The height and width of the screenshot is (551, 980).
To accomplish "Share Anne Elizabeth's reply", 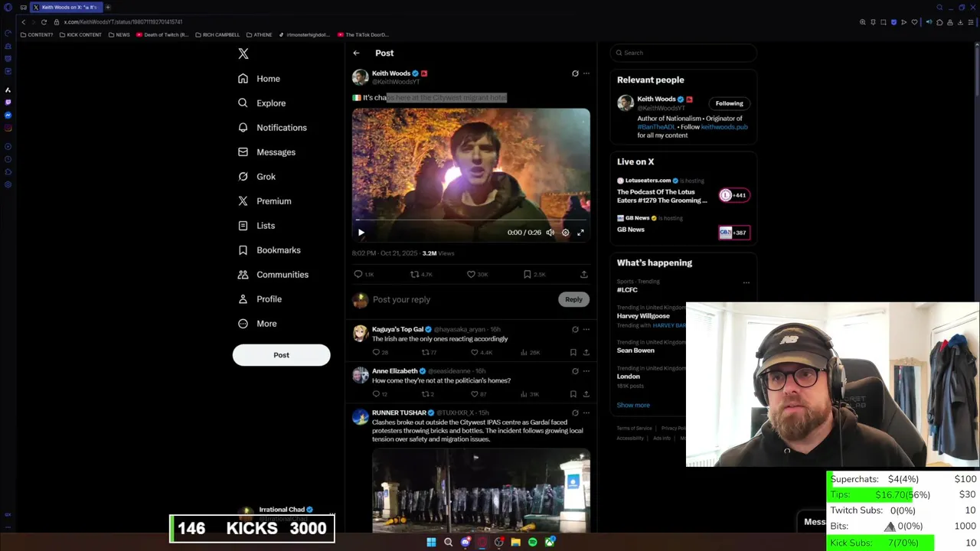I will tap(586, 394).
